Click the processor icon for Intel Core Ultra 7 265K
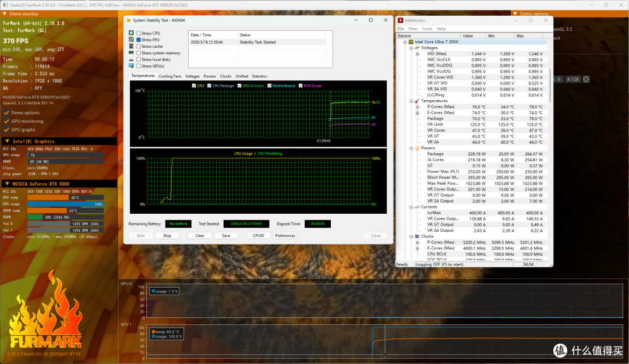 (411, 42)
